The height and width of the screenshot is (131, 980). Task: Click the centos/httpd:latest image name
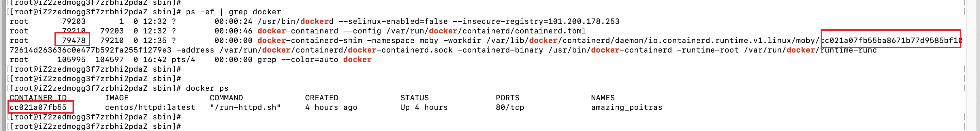tap(150, 107)
